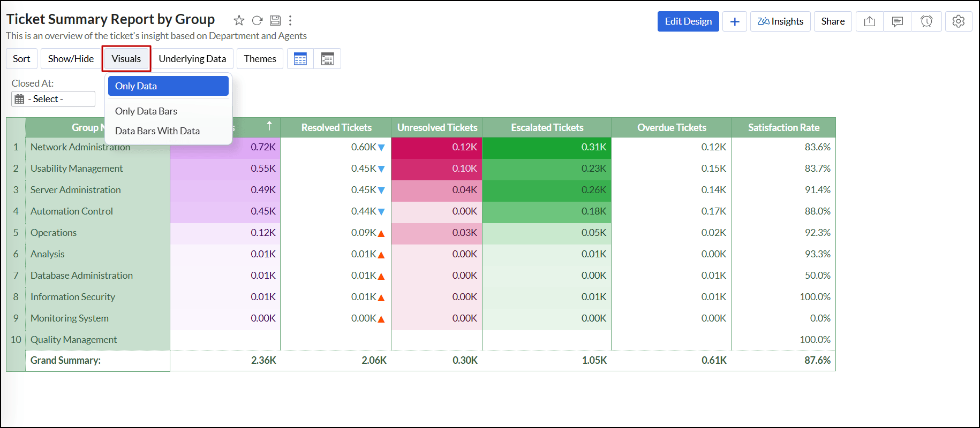Screen dimensions: 980x428
Task: Open the three-dot more options menu
Action: pyautogui.click(x=290, y=20)
